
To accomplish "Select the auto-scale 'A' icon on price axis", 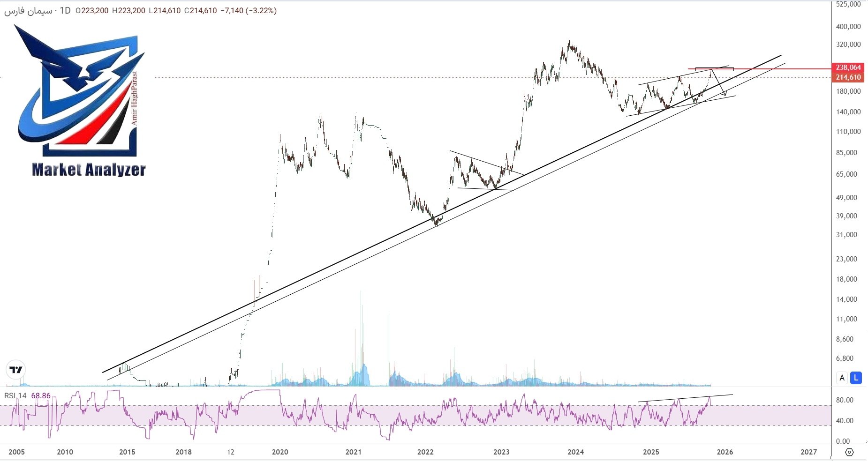I will [841, 378].
